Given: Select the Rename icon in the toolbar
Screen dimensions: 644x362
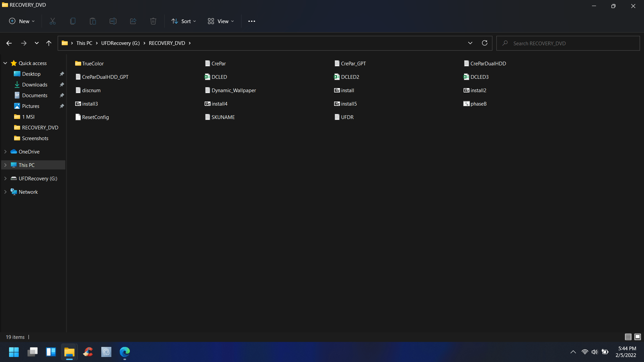Looking at the screenshot, I should point(113,21).
